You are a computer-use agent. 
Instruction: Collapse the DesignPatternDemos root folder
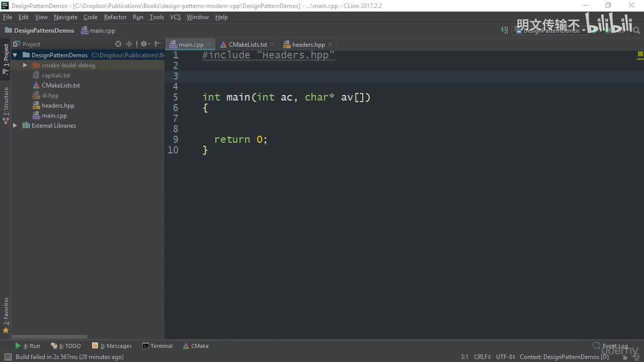pyautogui.click(x=15, y=55)
